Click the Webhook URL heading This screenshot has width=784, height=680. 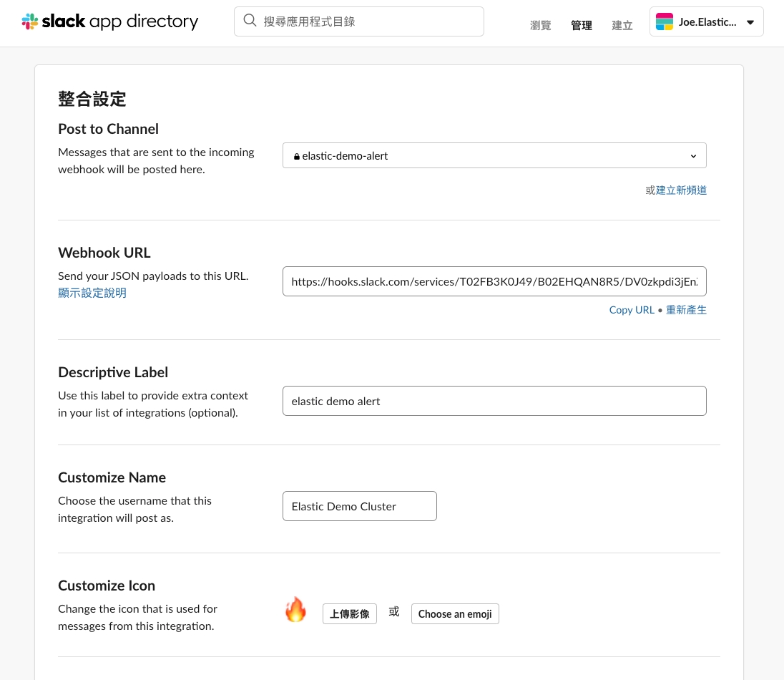click(x=104, y=253)
